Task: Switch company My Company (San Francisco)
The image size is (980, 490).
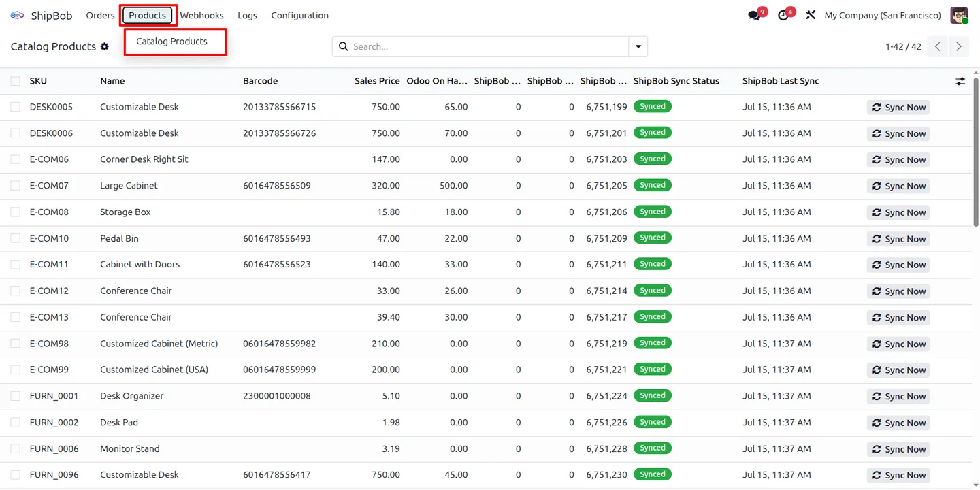Action: pos(883,15)
